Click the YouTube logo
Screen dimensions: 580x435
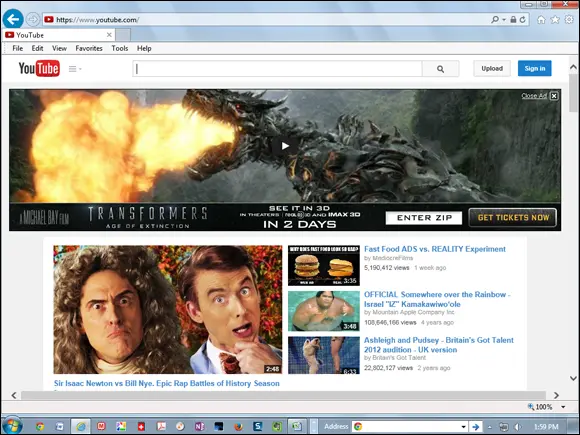[39, 68]
